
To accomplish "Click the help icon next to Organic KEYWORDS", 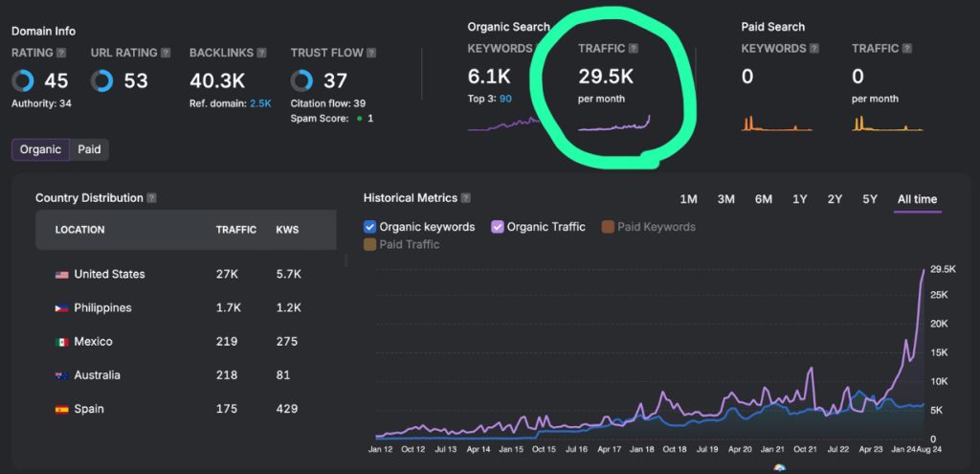I will coord(542,48).
